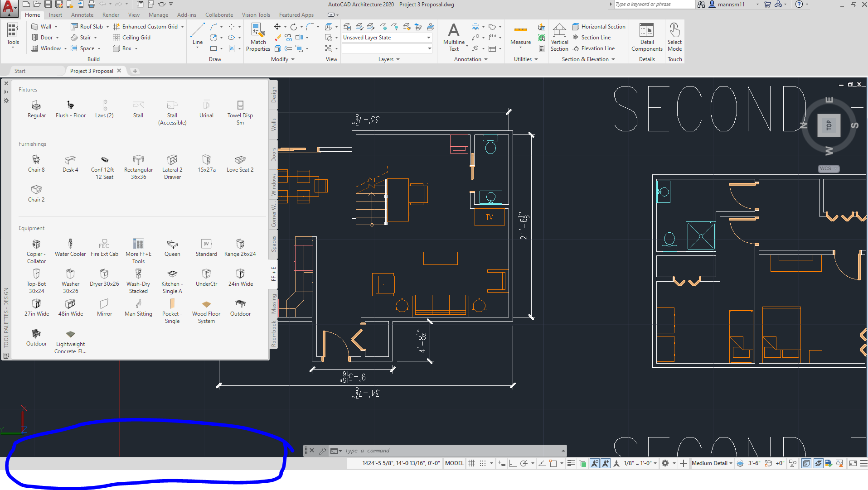868x490 pixels.
Task: Toggle the MODEL space button
Action: pyautogui.click(x=454, y=463)
